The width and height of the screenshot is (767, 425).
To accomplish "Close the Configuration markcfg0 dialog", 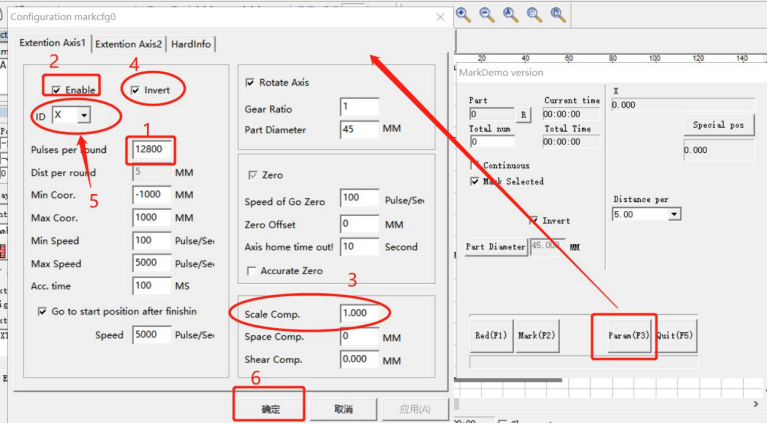I will click(441, 17).
